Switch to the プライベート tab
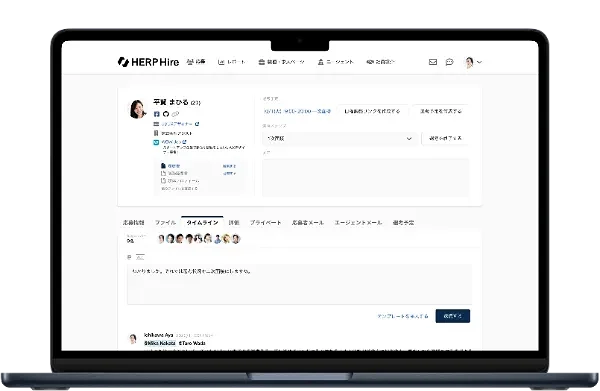This screenshot has width=600, height=391. (266, 222)
